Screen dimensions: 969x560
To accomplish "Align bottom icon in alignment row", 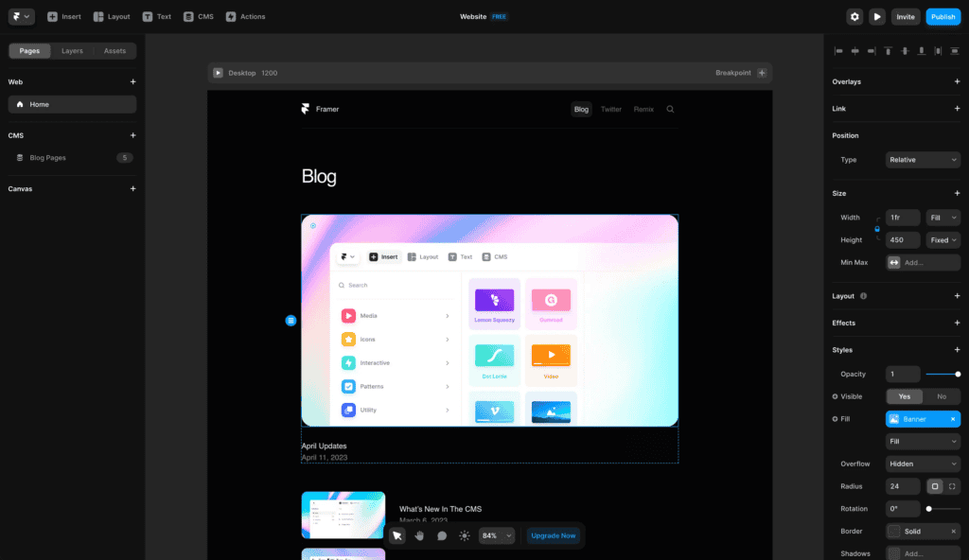I will (x=922, y=51).
